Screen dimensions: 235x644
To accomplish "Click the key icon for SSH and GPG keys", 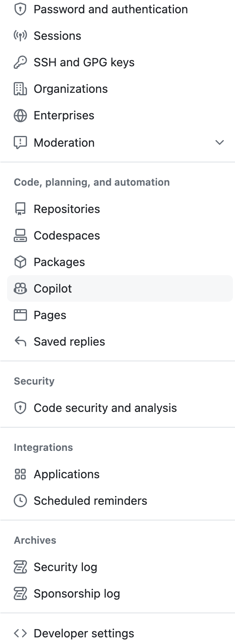I will [x=20, y=62].
